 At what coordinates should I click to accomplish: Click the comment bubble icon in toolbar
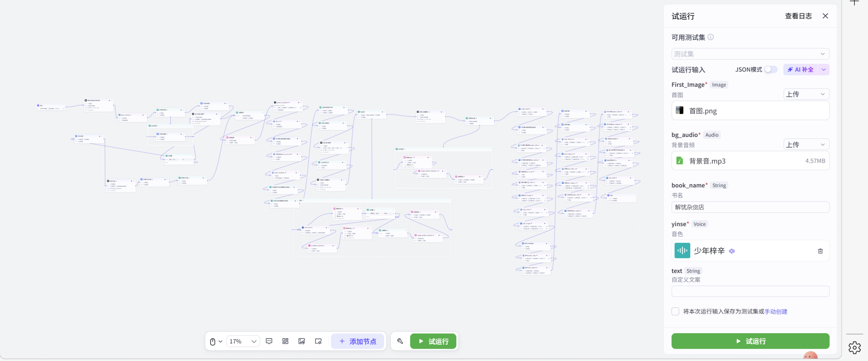tap(269, 341)
